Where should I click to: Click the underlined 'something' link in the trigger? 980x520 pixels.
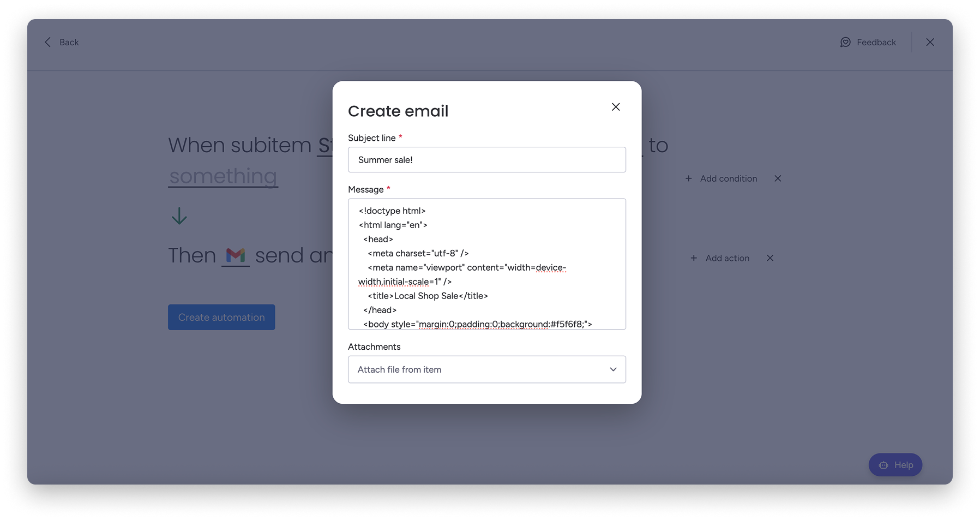click(223, 176)
